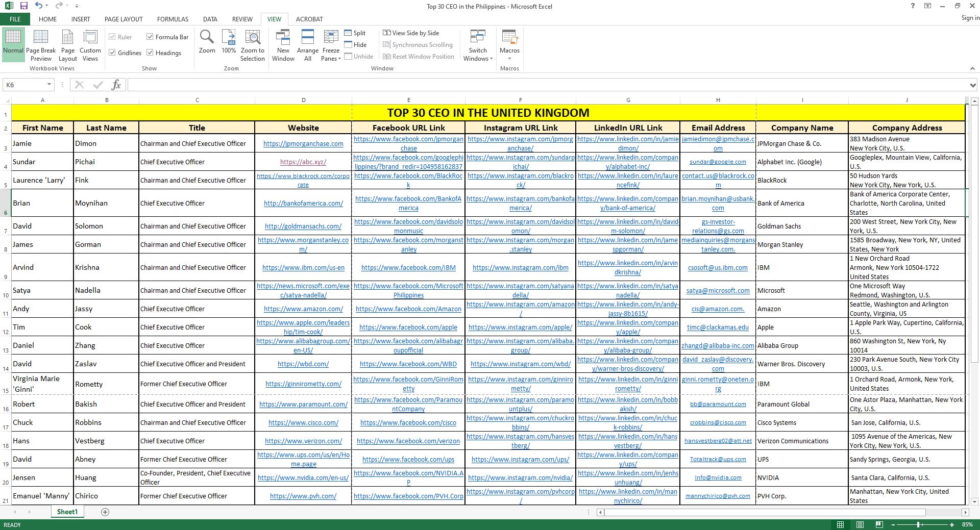The height and width of the screenshot is (530, 980).
Task: Open Macros dropdown
Action: pos(509,45)
